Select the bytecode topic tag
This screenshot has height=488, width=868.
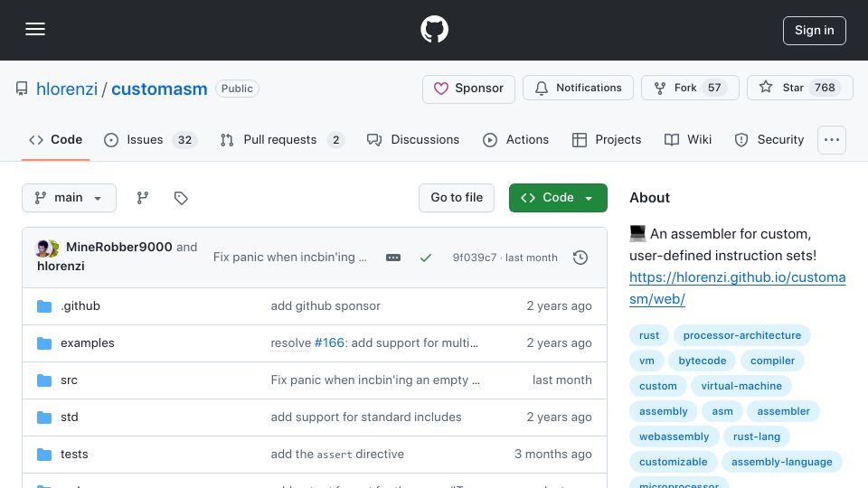point(702,361)
